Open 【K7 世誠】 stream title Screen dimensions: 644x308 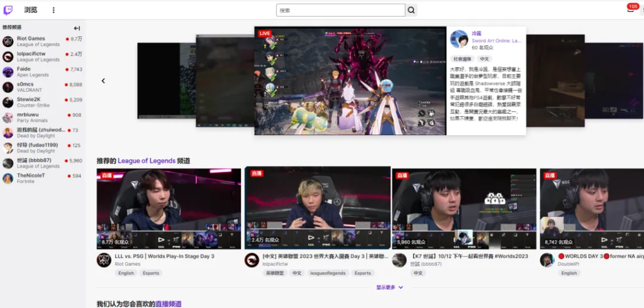click(x=469, y=256)
